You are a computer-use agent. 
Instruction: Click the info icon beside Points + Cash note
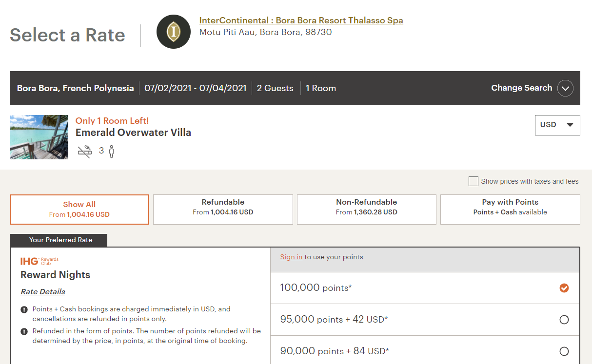[24, 309]
